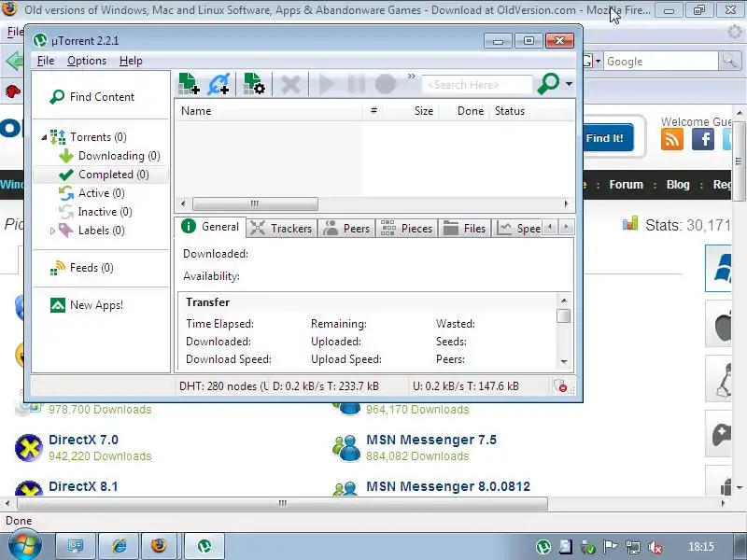Click the Stop torrent icon
The width and height of the screenshot is (747, 560).
[386, 85]
